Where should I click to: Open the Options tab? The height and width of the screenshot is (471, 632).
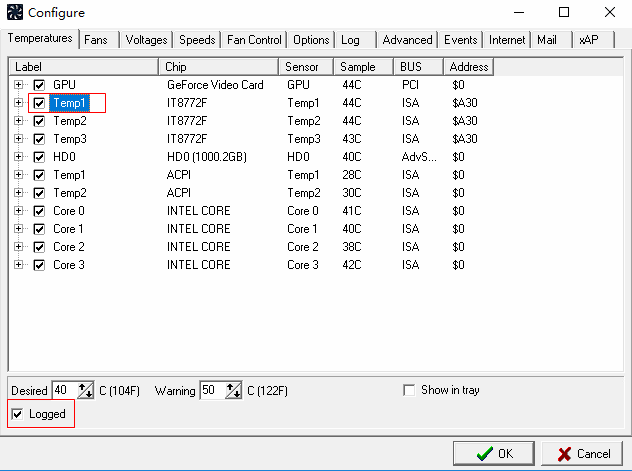tap(311, 40)
